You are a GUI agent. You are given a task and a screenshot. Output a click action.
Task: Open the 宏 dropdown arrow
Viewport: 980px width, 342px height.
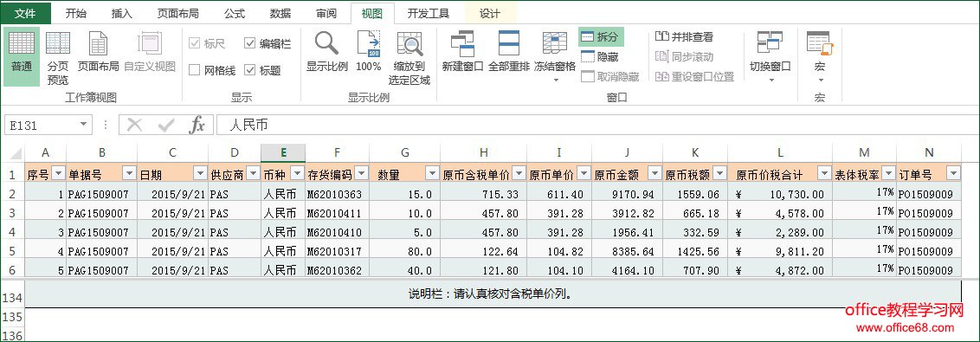coord(820,80)
